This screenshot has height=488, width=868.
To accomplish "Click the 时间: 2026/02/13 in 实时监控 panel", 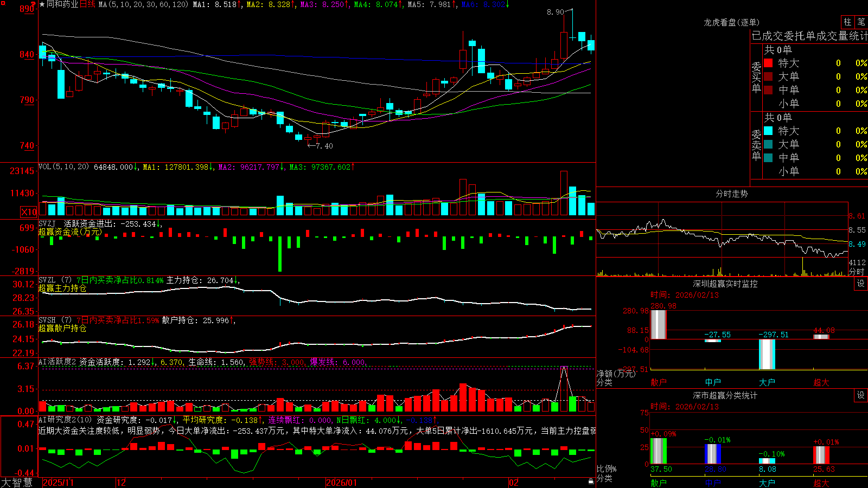I will pyautogui.click(x=685, y=295).
